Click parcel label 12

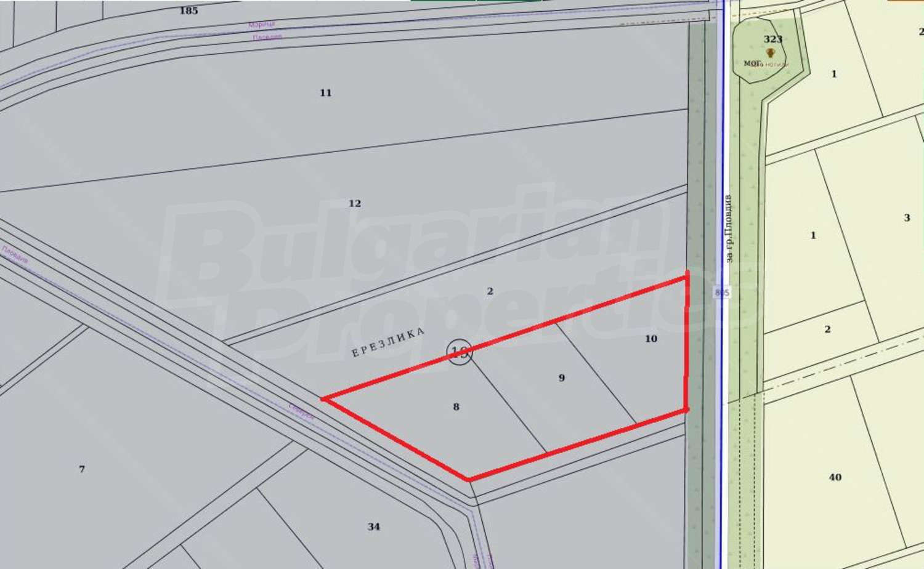[354, 204]
